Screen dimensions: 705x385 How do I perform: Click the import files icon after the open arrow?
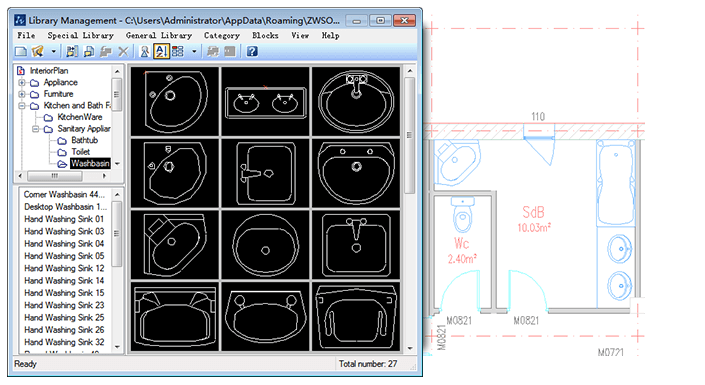pyautogui.click(x=71, y=52)
